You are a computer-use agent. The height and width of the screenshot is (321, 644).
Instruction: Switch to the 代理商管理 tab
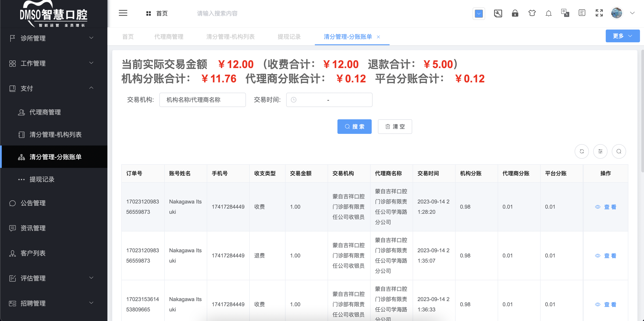coord(169,37)
